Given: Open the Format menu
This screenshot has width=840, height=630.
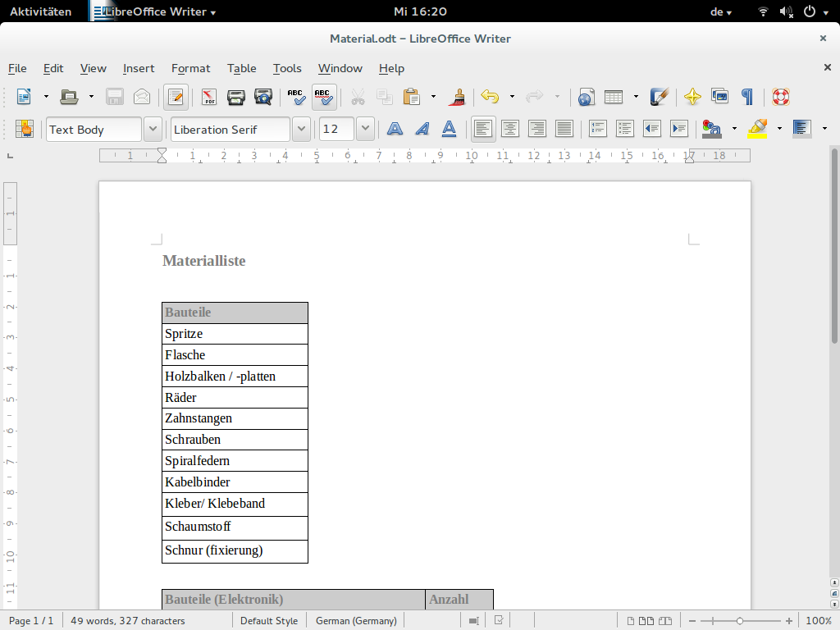Looking at the screenshot, I should point(190,69).
